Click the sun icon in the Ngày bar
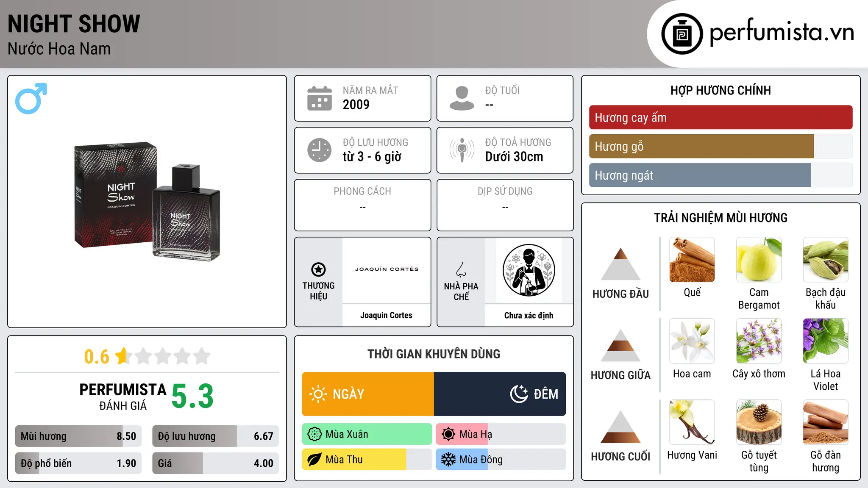Viewport: 868px width, 488px height. coord(318,394)
